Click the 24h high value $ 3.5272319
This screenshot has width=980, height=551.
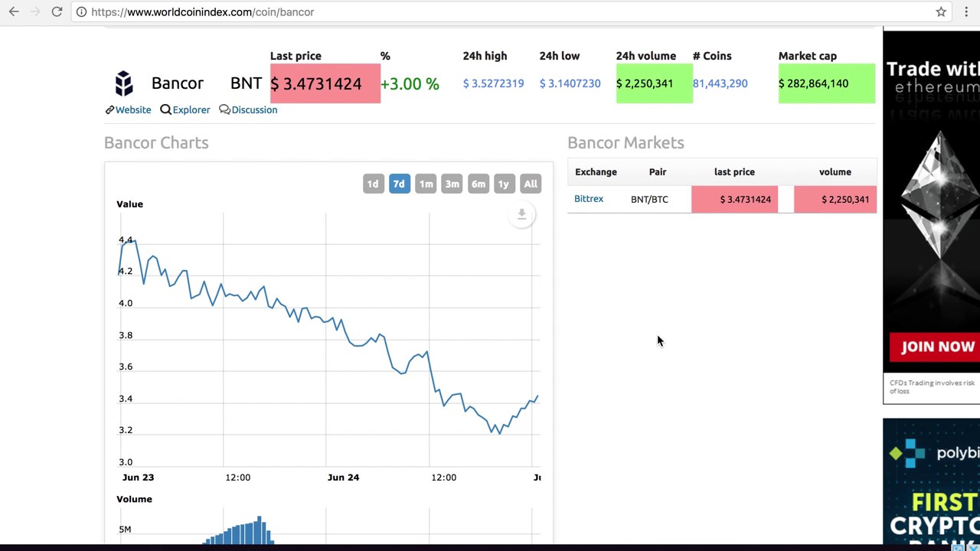coord(493,83)
